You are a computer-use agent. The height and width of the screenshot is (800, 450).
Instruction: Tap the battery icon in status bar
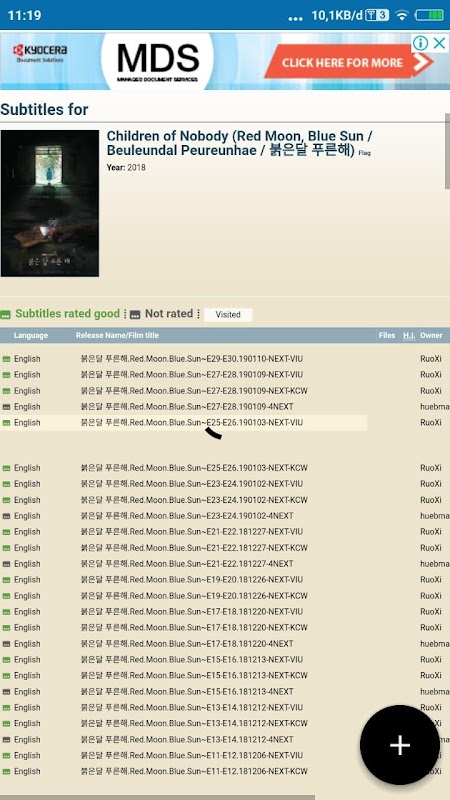430,15
